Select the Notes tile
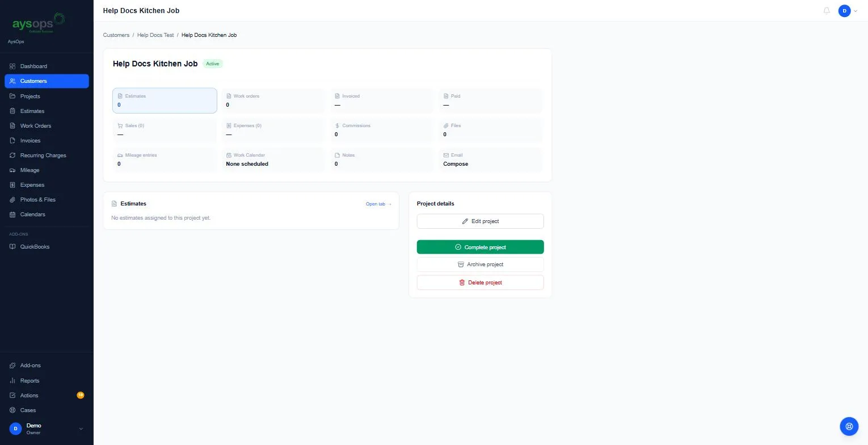Image resolution: width=868 pixels, height=445 pixels. click(382, 159)
